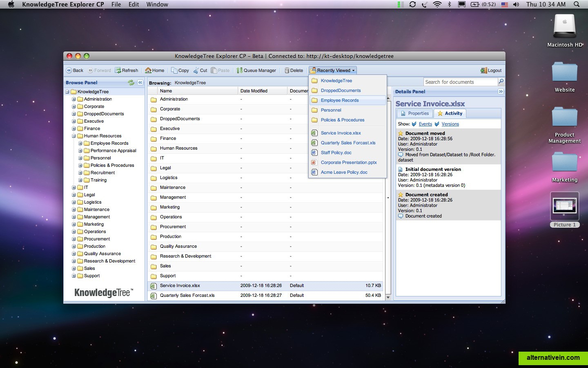
Task: Click the Refresh toolbar icon
Action: (x=118, y=70)
